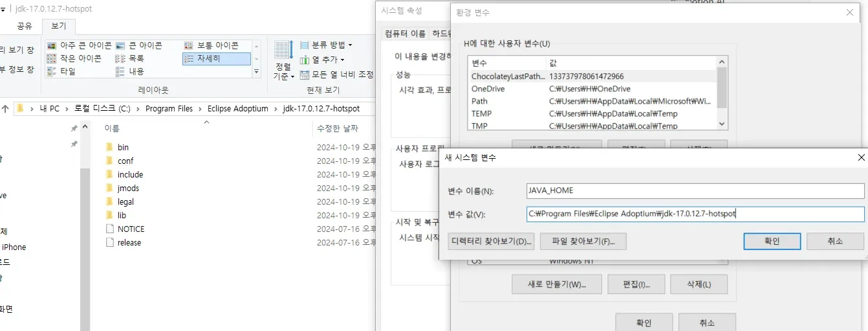Select the Path user variable row
This screenshot has width=868, height=331.
(x=593, y=101)
